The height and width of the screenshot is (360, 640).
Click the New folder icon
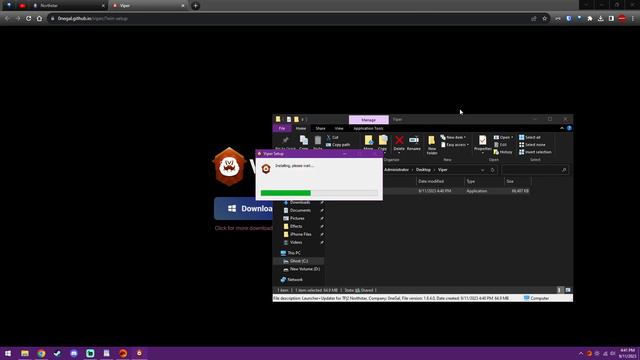tap(431, 141)
